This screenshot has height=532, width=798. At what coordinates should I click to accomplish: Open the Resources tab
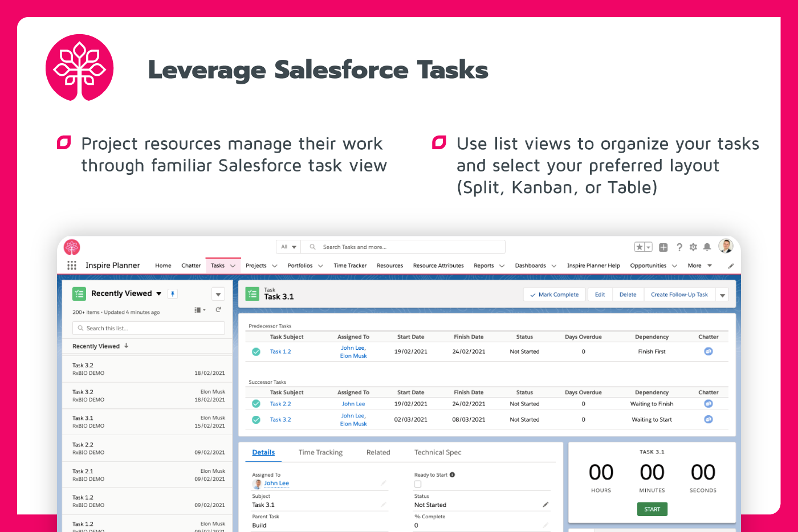(390, 265)
